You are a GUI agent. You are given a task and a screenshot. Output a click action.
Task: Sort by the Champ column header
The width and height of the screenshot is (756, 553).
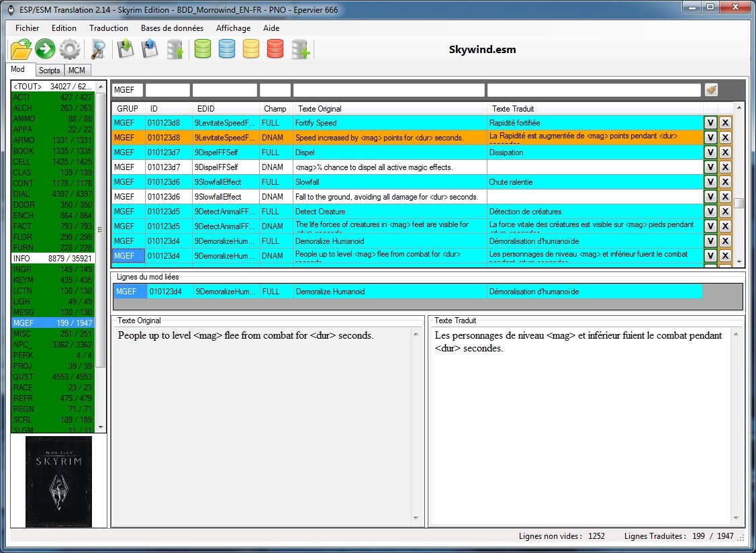(x=275, y=109)
